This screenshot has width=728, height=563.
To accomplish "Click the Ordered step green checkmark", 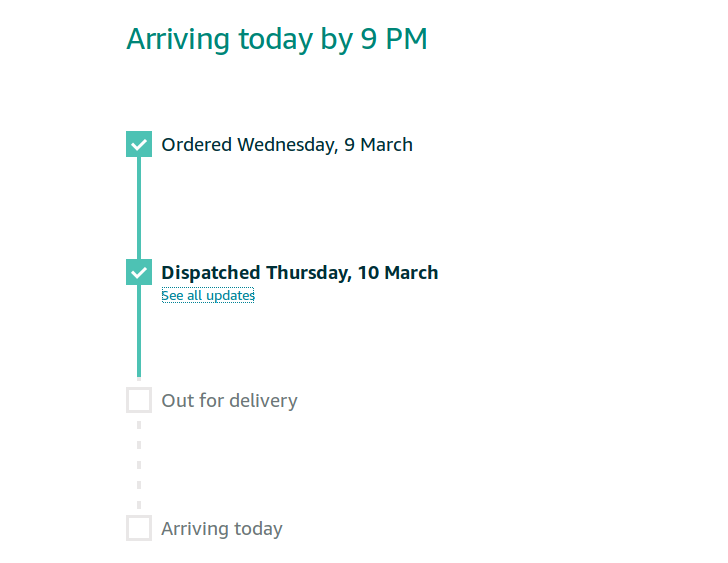I will (x=139, y=144).
